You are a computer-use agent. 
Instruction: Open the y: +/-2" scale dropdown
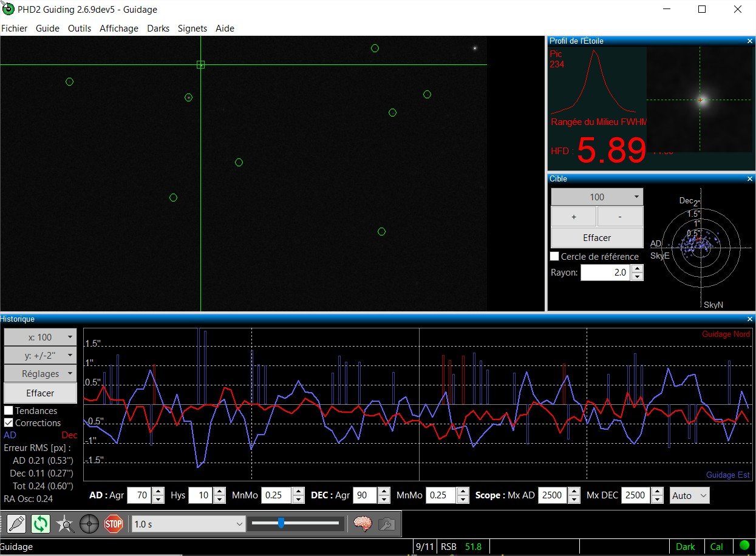pyautogui.click(x=40, y=355)
